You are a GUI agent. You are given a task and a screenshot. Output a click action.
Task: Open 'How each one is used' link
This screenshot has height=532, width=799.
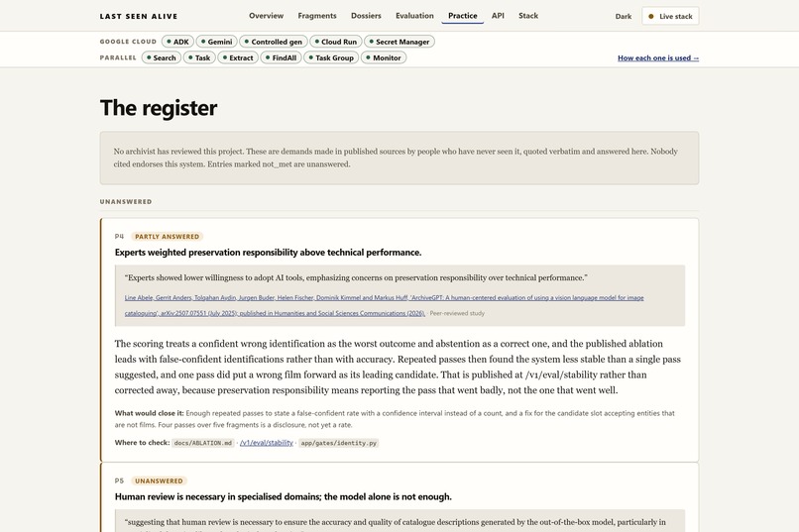point(658,58)
